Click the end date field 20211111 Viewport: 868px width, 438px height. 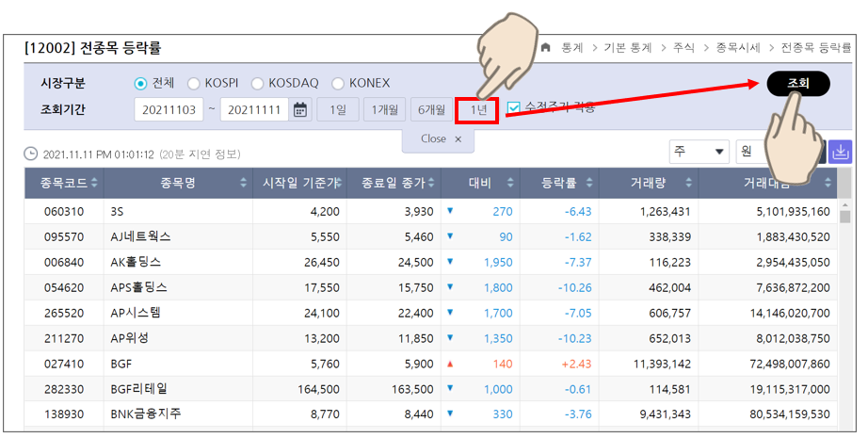click(x=254, y=109)
